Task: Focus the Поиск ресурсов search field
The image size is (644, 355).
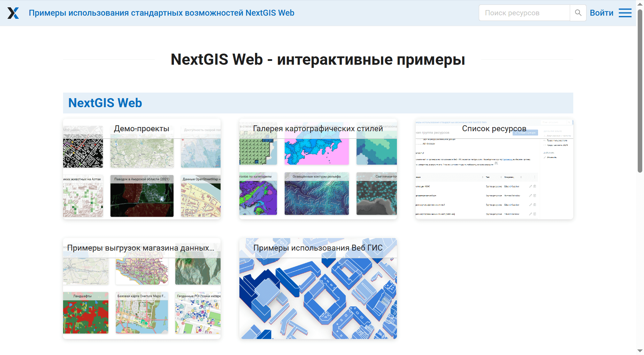Action: (524, 13)
